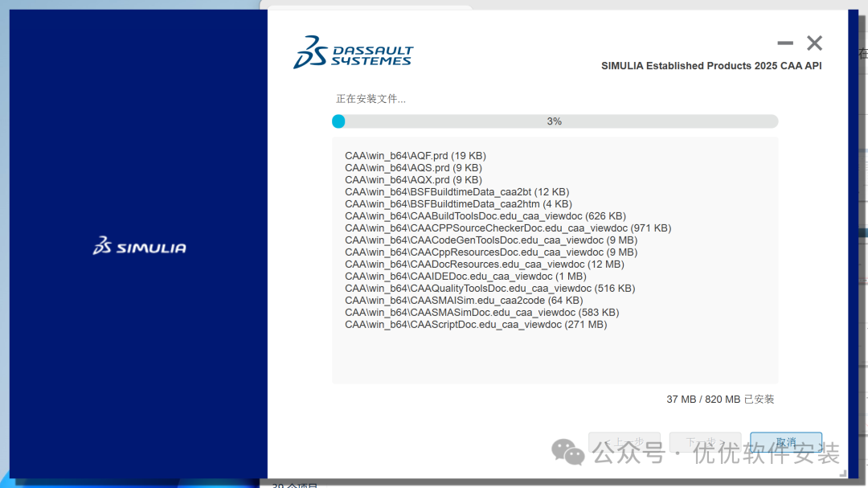868x488 pixels.
Task: Click the installation progress bar at 3%
Action: [555, 121]
